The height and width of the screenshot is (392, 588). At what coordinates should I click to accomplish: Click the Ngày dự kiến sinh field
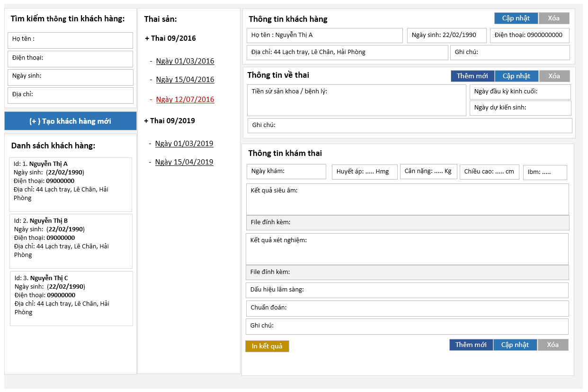click(x=520, y=108)
